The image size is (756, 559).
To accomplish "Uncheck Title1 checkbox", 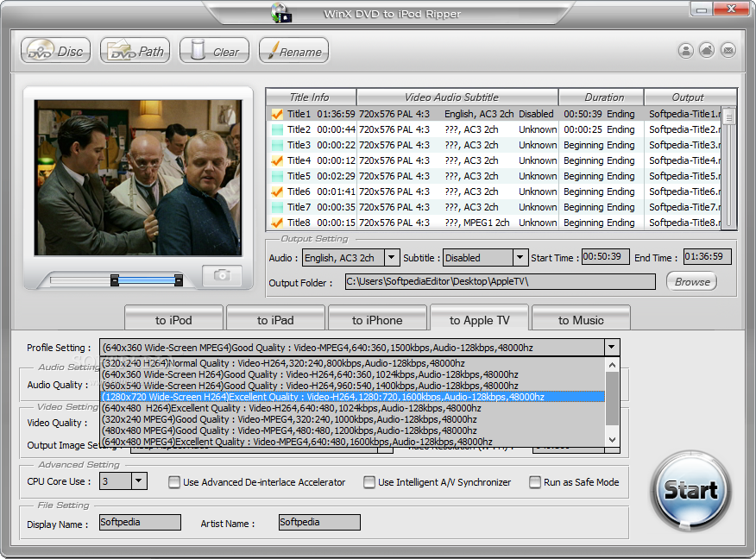I will [277, 114].
